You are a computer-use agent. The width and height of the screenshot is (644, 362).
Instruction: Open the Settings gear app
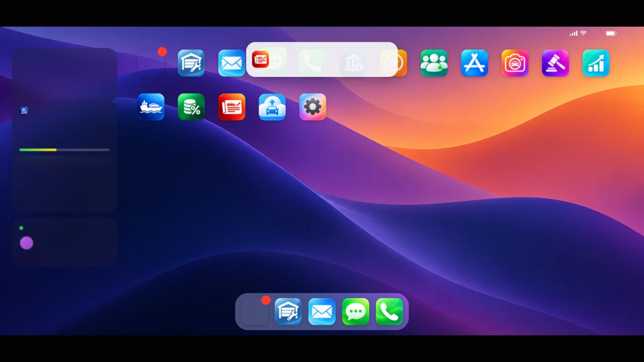coord(312,107)
